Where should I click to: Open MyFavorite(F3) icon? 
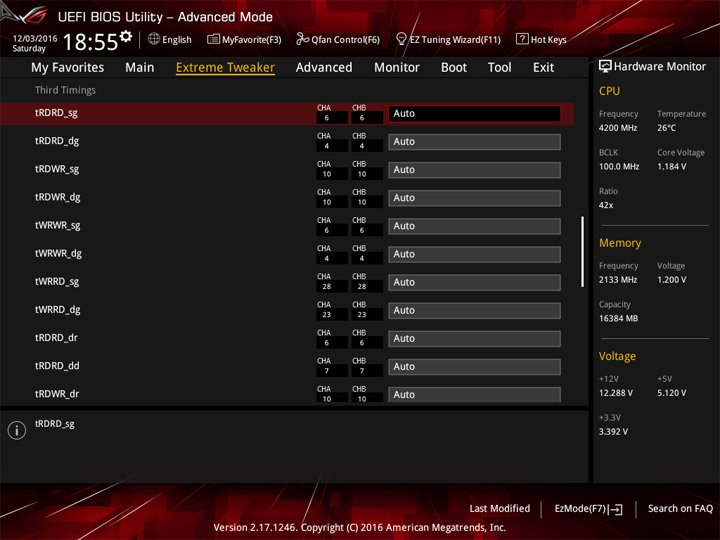coord(213,39)
